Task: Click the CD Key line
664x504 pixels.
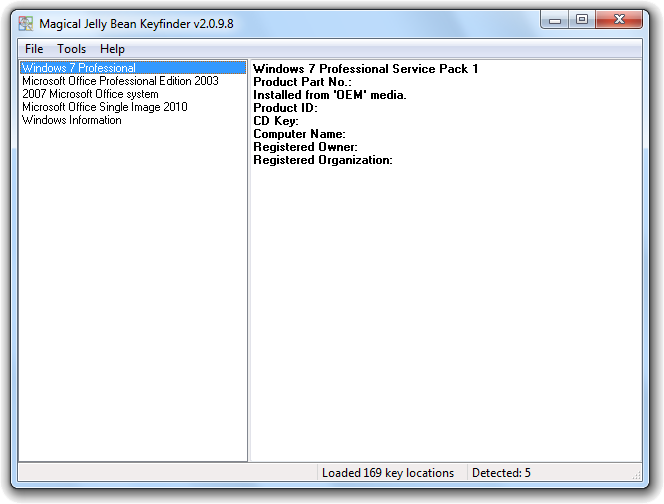Action: (x=276, y=121)
